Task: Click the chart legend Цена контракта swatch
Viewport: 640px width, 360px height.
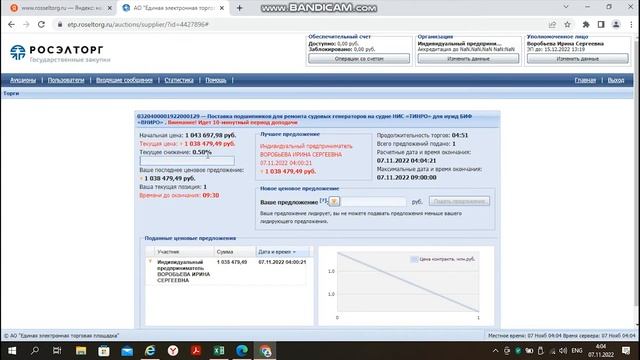Action: pyautogui.click(x=414, y=259)
